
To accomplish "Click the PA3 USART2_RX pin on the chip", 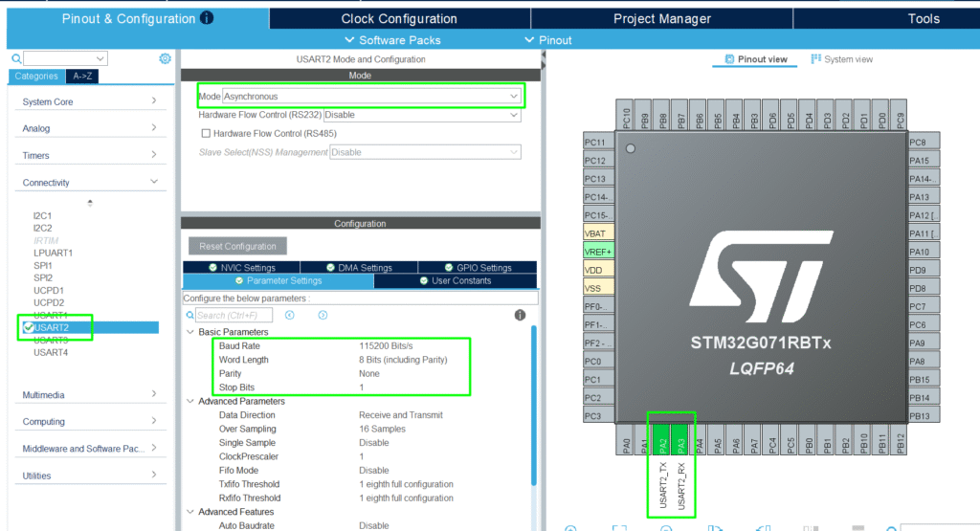I will [680, 444].
